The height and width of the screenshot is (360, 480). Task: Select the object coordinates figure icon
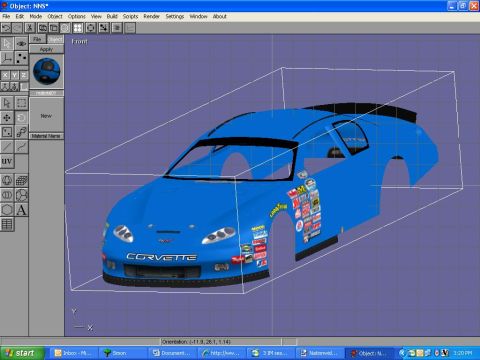click(14, 87)
